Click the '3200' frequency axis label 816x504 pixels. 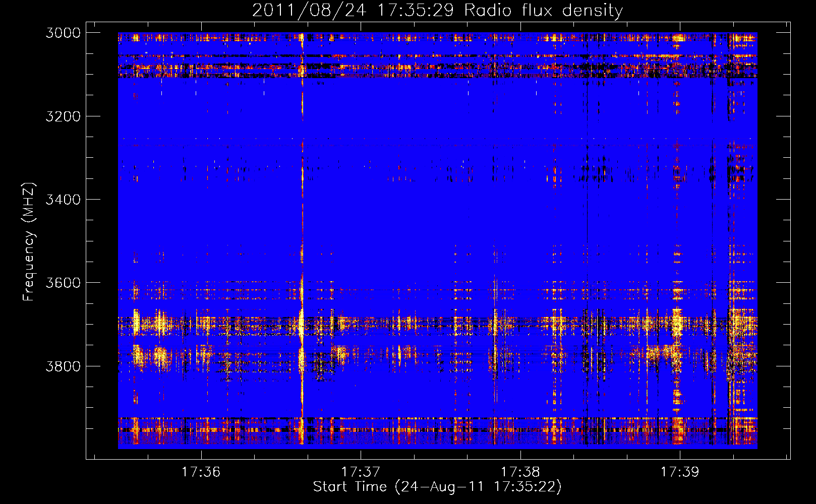[63, 116]
